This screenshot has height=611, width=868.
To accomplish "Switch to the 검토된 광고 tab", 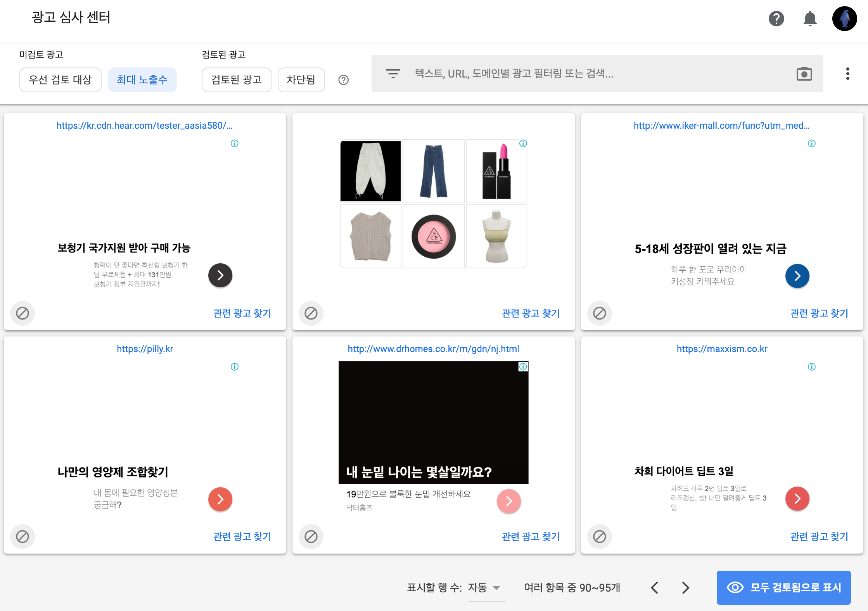I will [236, 80].
